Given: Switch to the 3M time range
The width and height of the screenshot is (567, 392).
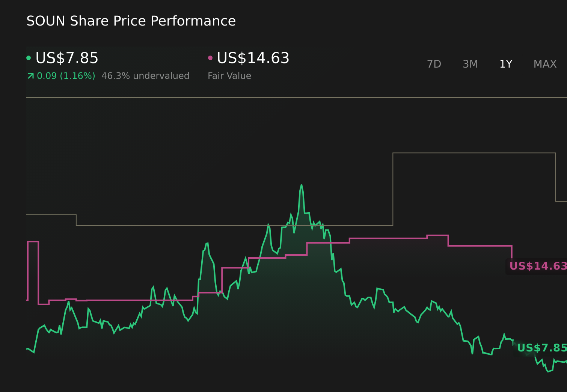Looking at the screenshot, I should [470, 64].
